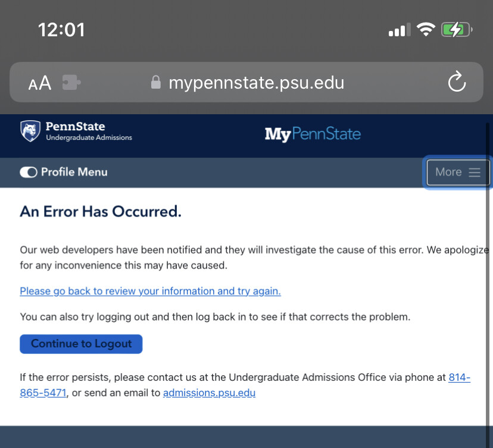Viewport: 493px width, 448px height.
Task: Click the Penn State shield logo
Action: [x=30, y=131]
